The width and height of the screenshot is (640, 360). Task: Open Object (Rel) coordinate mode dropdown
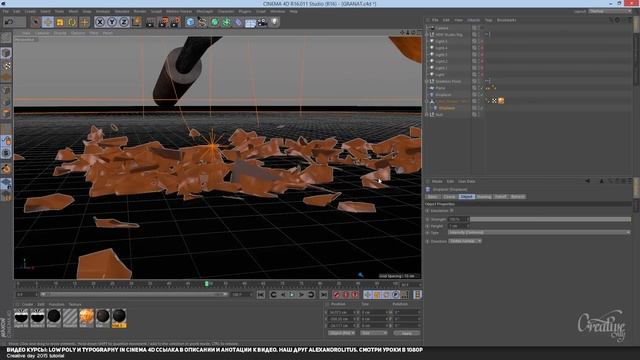(x=342, y=333)
